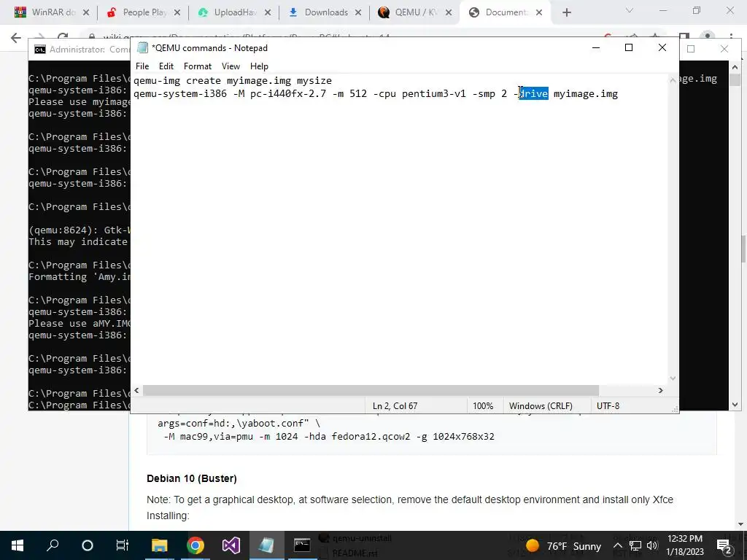Click 'Debian 10 (Buster)' heading on webpage
Image resolution: width=747 pixels, height=560 pixels.
192,478
